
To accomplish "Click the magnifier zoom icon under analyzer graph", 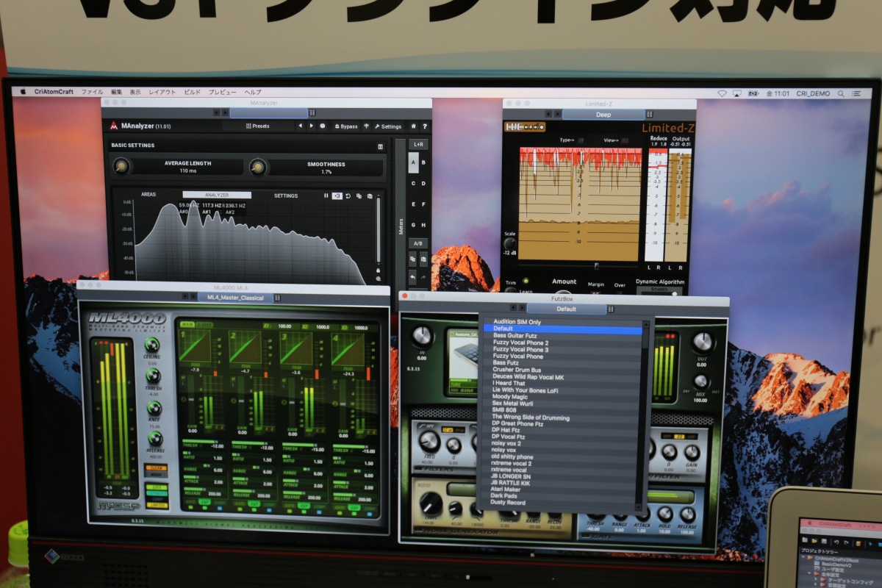I will pos(379,279).
